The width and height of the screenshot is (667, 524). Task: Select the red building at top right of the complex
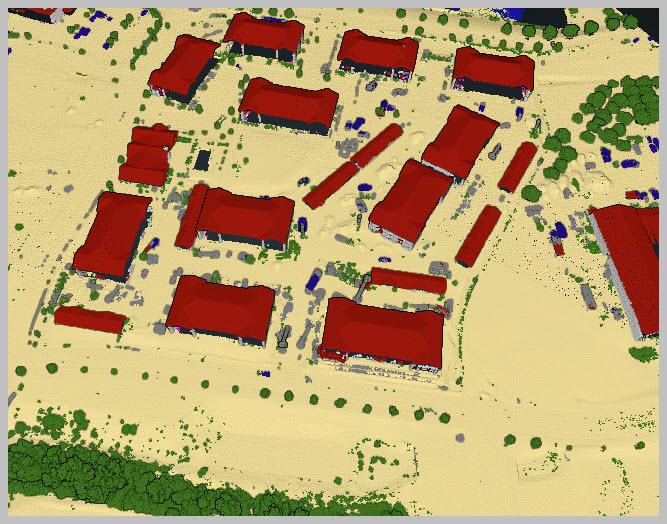coord(493,72)
